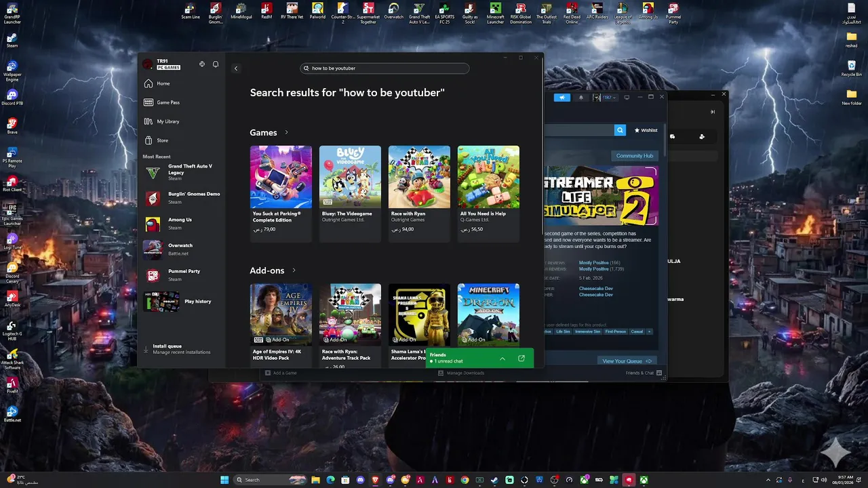The image size is (868, 488).
Task: Click the back arrow in Xbox app
Action: 236,68
